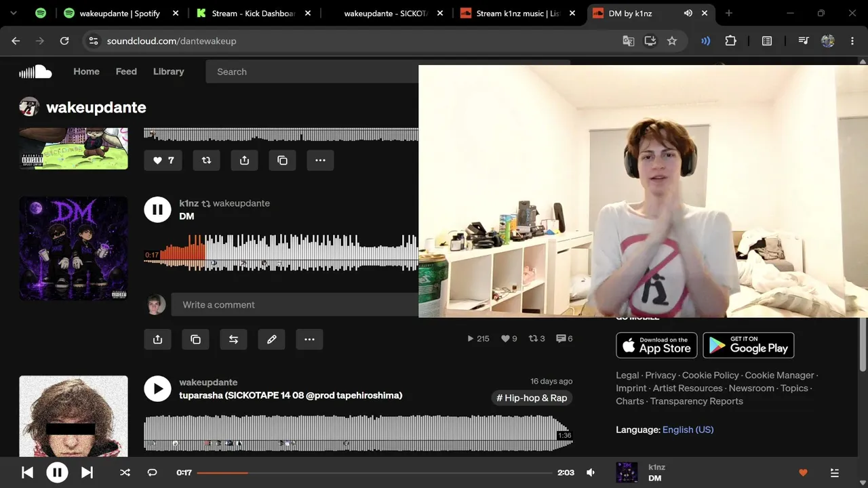Bookmark this page with the star icon

click(672, 41)
